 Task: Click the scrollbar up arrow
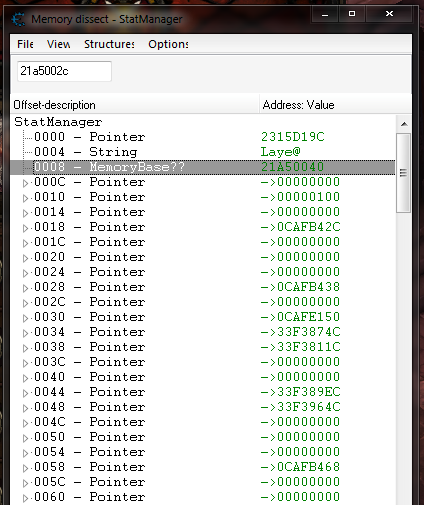[404, 124]
